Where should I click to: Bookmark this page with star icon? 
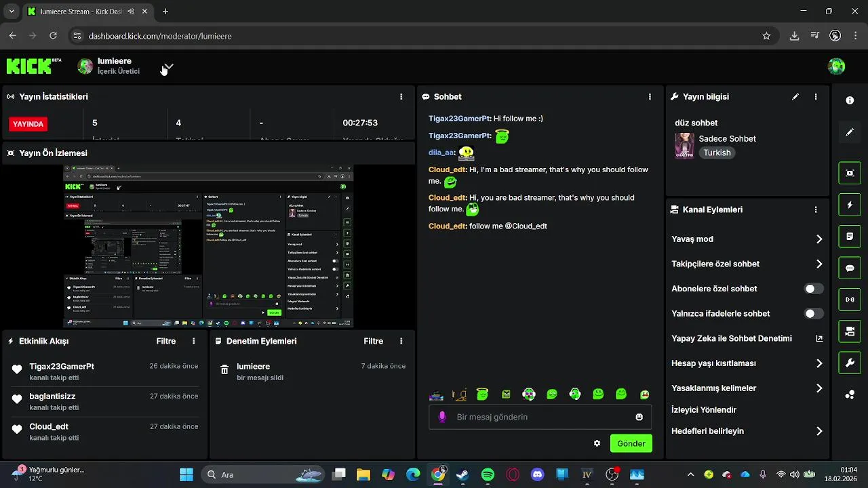coord(766,36)
